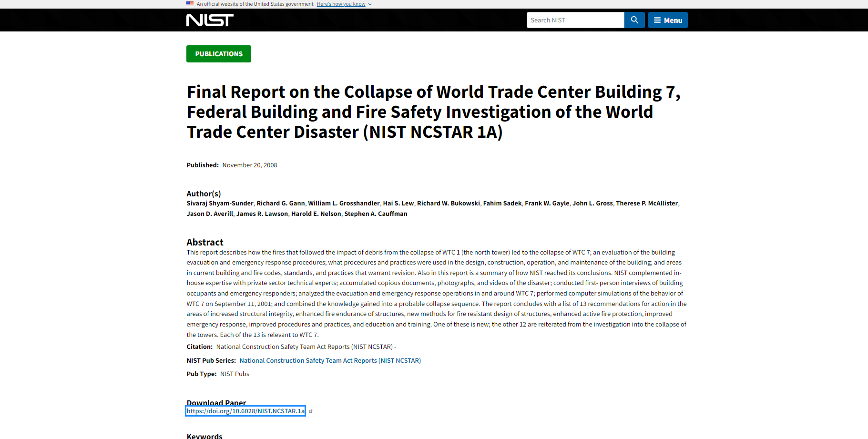This screenshot has width=868, height=439.
Task: Click author Frank W. Gayle
Action: click(x=547, y=203)
